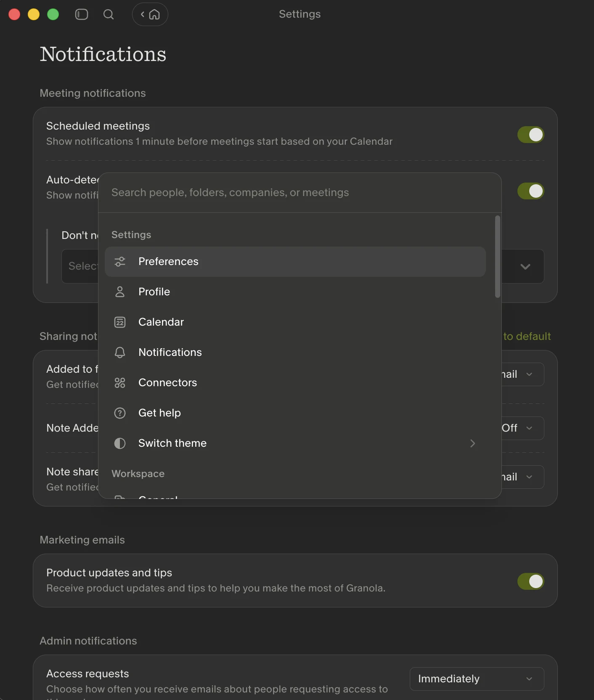The width and height of the screenshot is (594, 700).
Task: Go home via the house icon
Action: click(155, 14)
